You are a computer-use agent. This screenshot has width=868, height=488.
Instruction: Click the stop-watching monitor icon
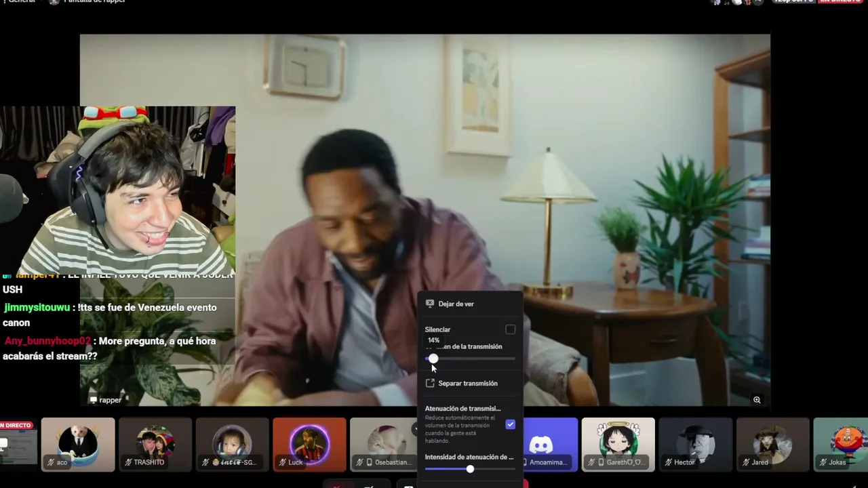tap(430, 304)
